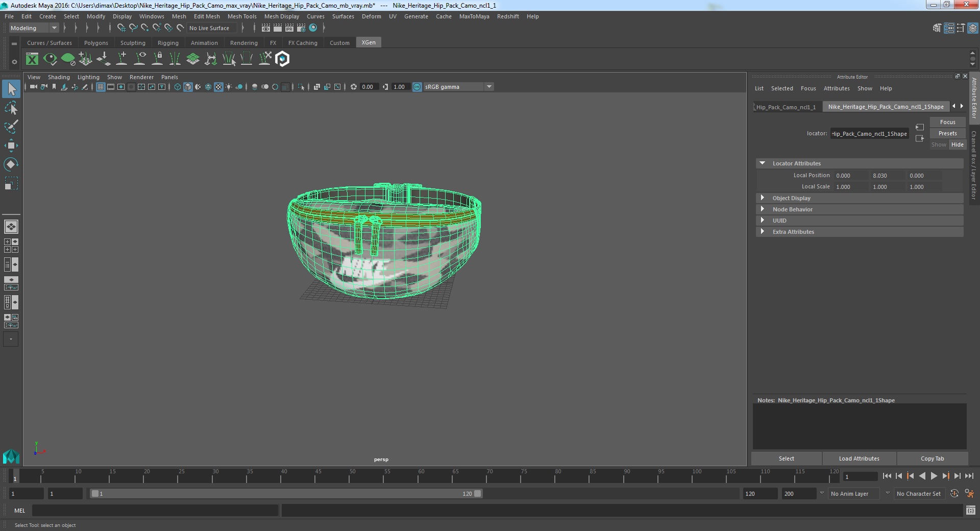Open Render Settings clapperboard icon
Screen dimensions: 980x531
[x=301, y=28]
